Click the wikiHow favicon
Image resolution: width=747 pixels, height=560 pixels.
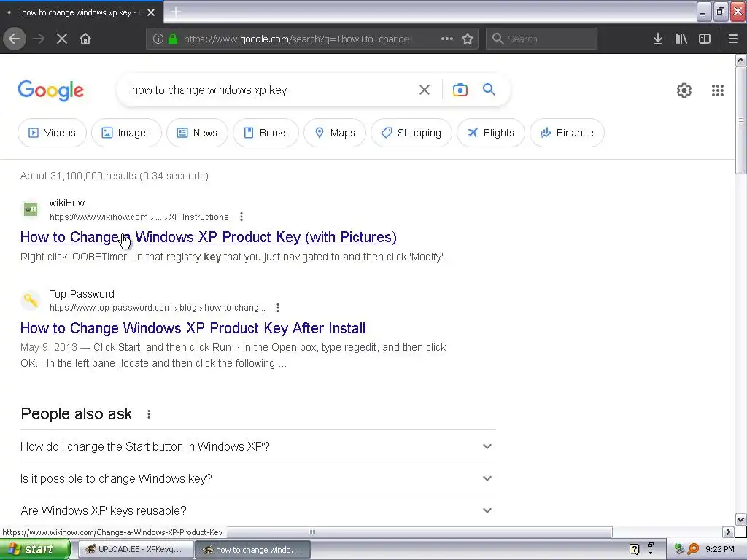pyautogui.click(x=31, y=209)
